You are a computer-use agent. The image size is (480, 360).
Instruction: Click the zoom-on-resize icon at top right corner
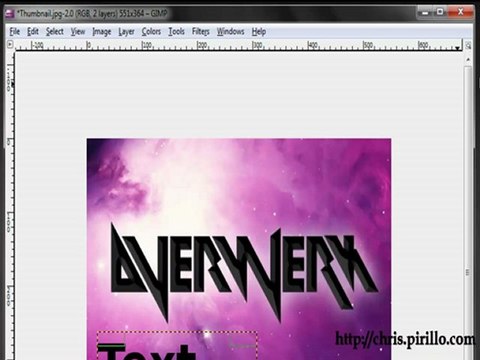pos(468,45)
